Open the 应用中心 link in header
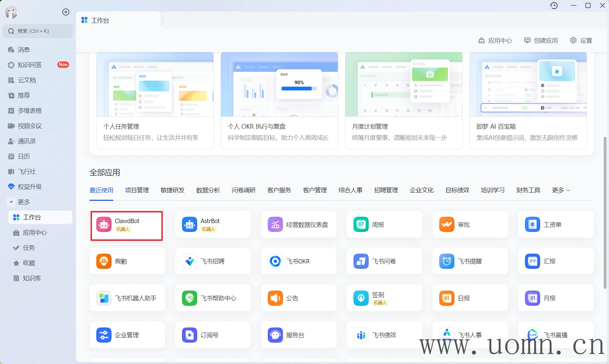Image resolution: width=609 pixels, height=364 pixels. click(x=495, y=41)
